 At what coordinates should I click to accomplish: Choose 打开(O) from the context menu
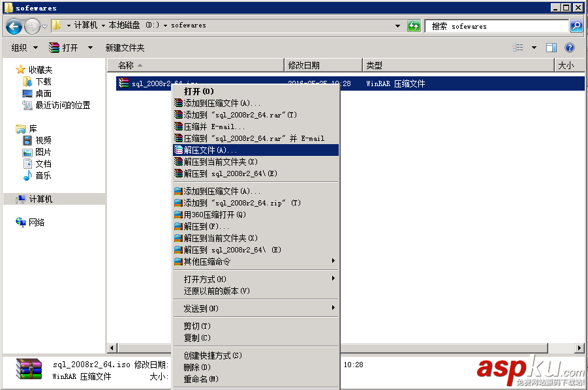pyautogui.click(x=256, y=91)
